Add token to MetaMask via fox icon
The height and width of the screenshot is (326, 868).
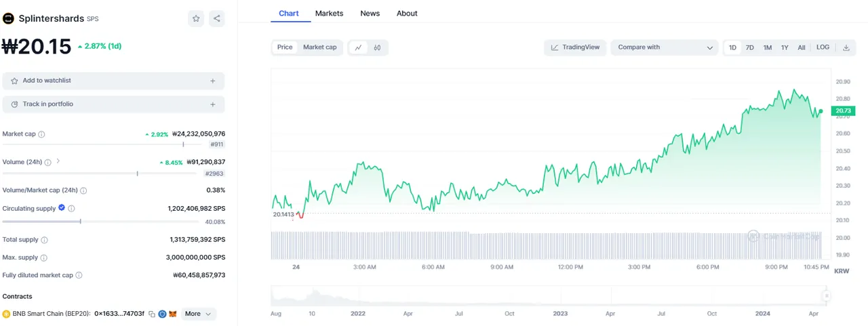tap(173, 314)
